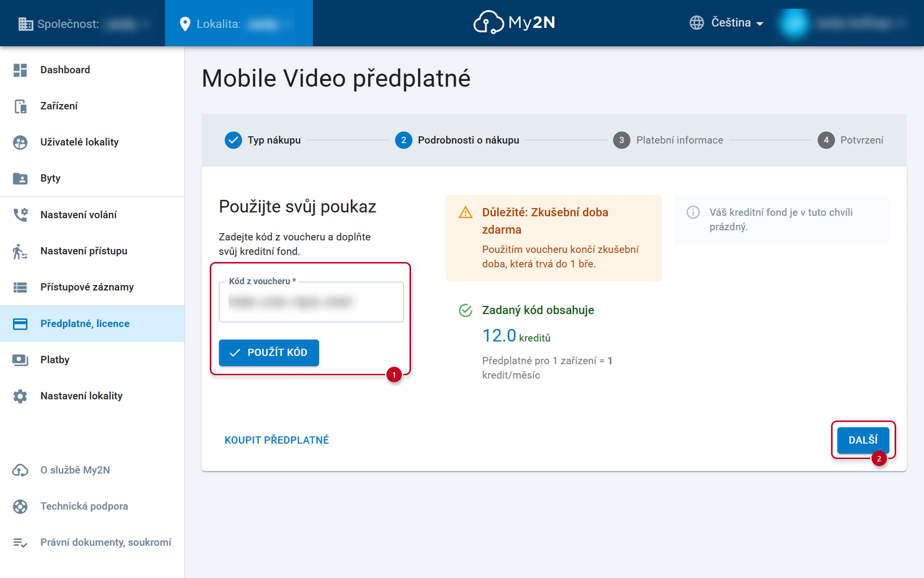924x578 pixels.
Task: Click the Platby payments icon
Action: (x=20, y=360)
